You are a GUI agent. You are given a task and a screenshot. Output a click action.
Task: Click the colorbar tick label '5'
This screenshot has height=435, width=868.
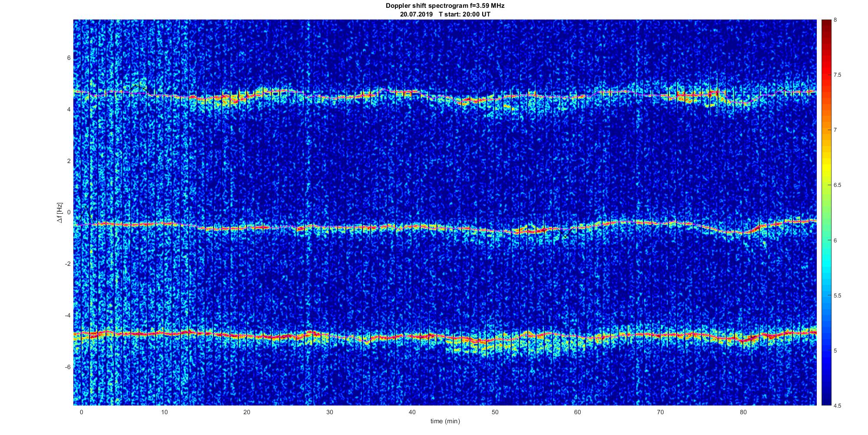(x=835, y=350)
